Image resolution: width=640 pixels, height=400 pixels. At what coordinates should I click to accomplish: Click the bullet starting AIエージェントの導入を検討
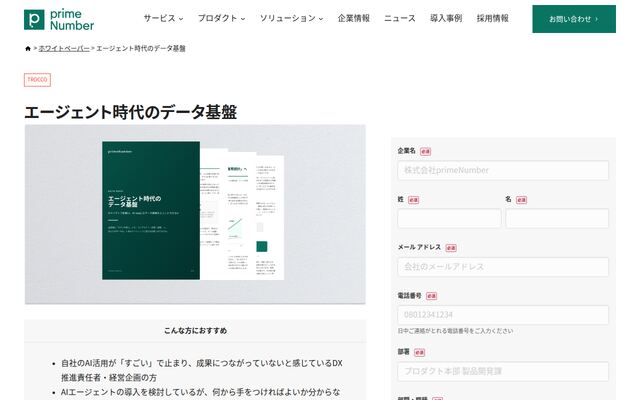[x=200, y=393]
